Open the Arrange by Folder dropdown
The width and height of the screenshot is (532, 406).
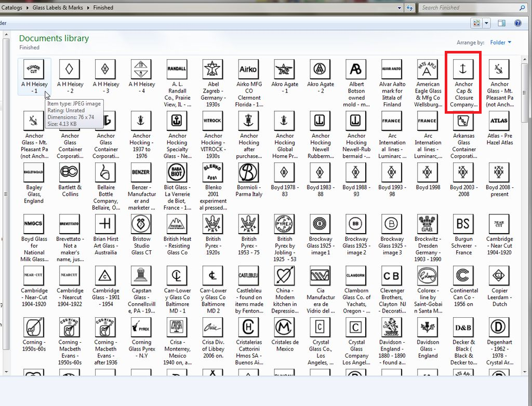[501, 43]
